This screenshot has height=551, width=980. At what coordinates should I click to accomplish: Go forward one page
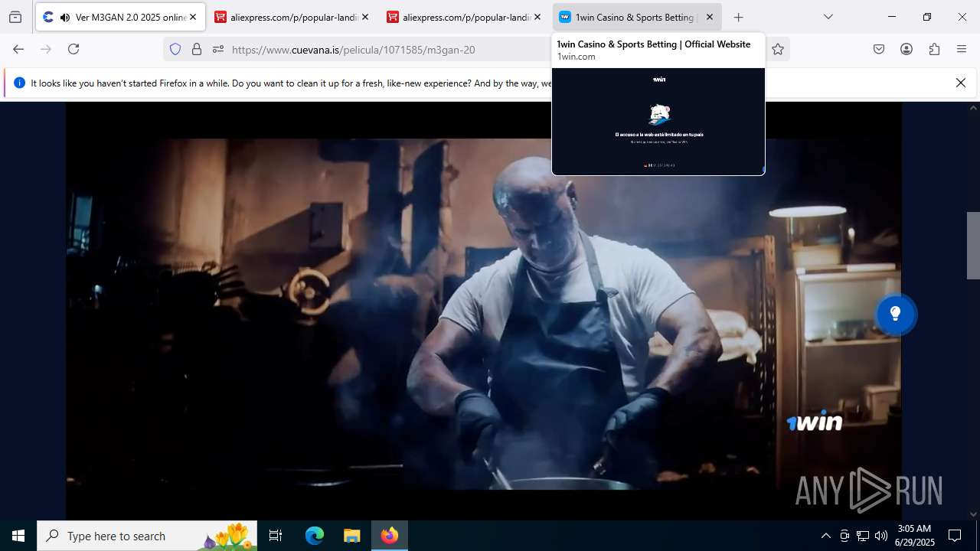pos(46,49)
